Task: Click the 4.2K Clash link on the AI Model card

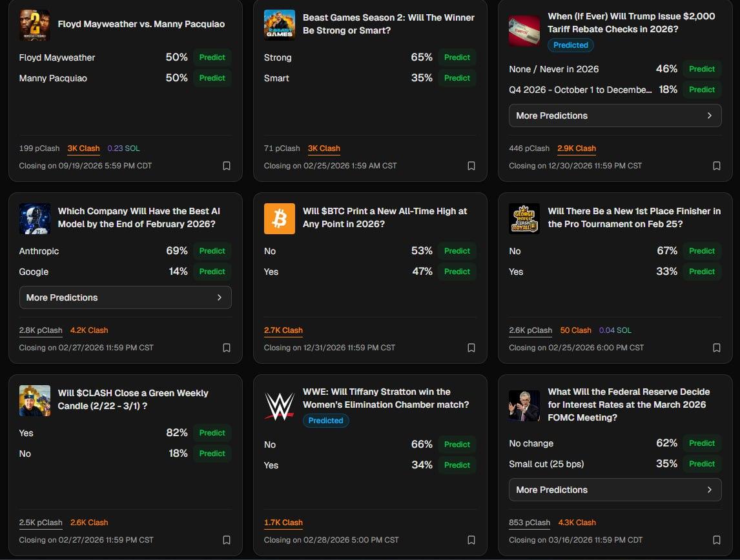Action: [x=89, y=330]
